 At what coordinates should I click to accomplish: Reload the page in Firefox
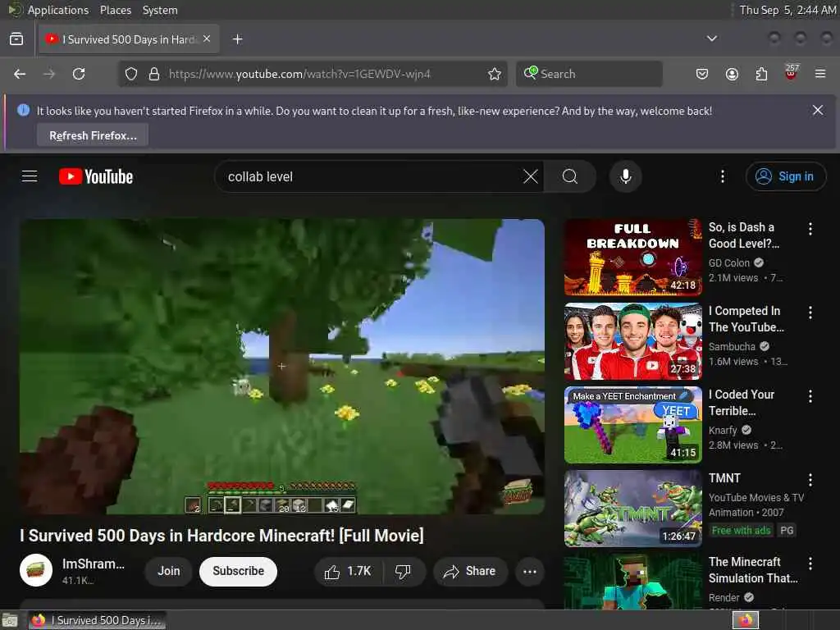(x=79, y=74)
